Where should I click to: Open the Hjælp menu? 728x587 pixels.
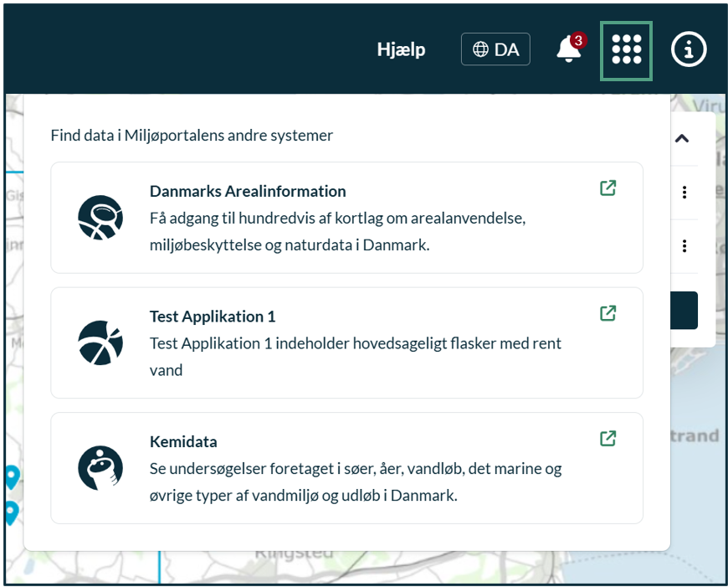[401, 49]
